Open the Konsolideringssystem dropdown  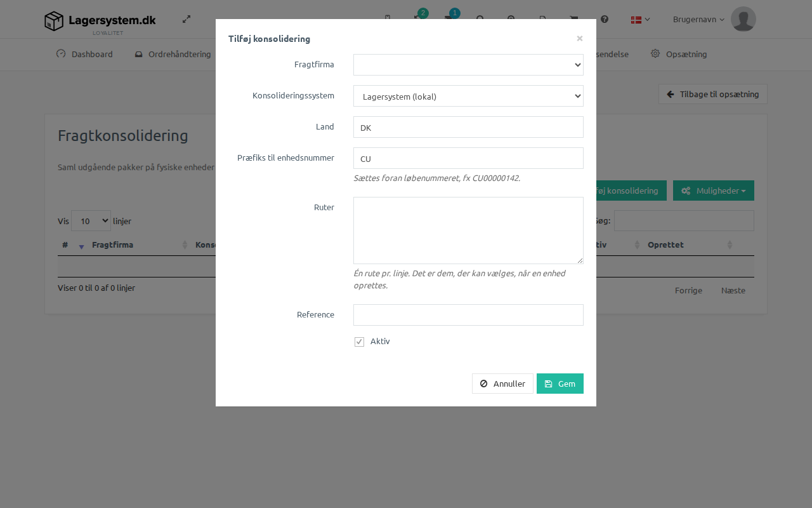coord(468,96)
